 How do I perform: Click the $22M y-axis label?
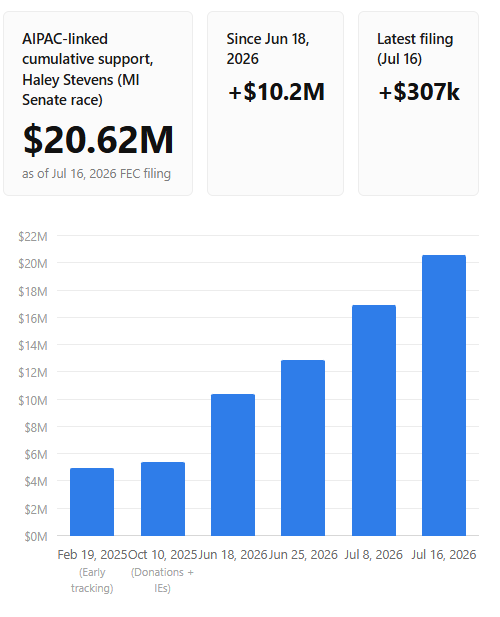33,236
